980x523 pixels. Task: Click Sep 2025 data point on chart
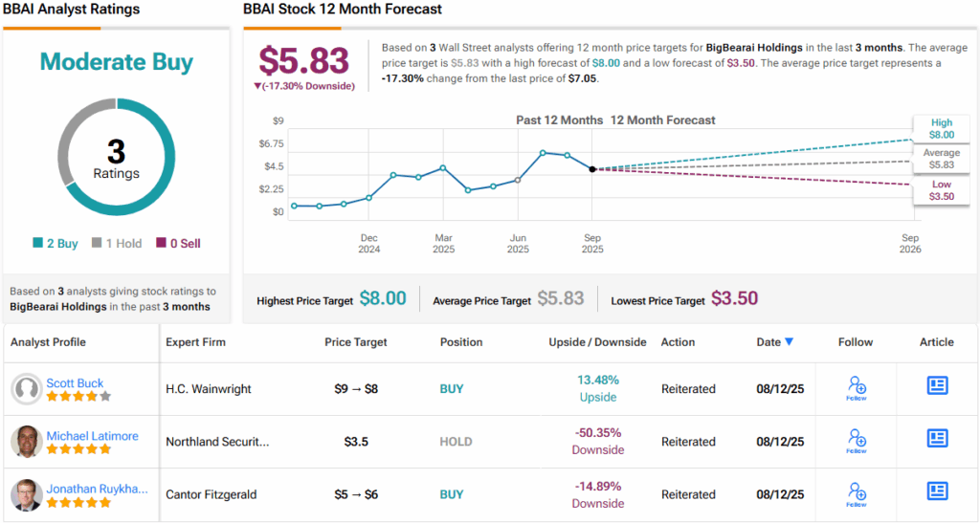[592, 169]
